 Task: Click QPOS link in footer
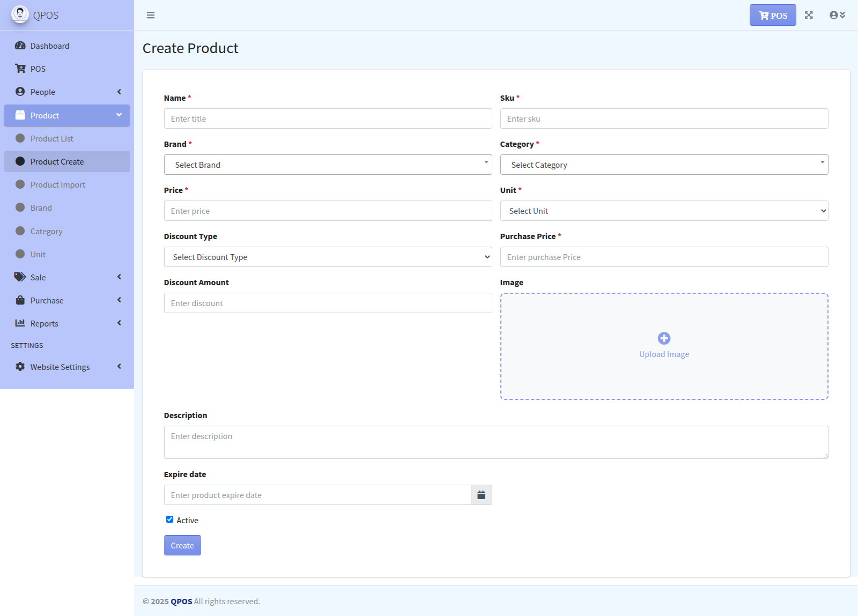(x=181, y=602)
